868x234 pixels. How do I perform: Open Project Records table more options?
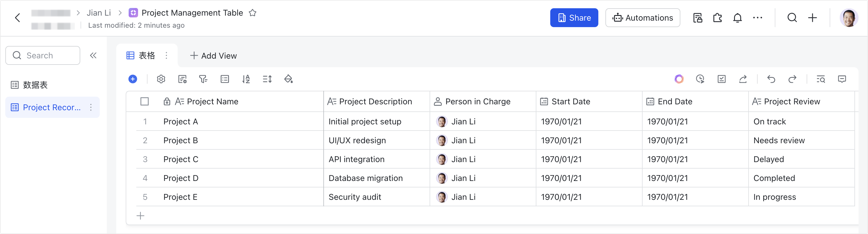(91, 107)
